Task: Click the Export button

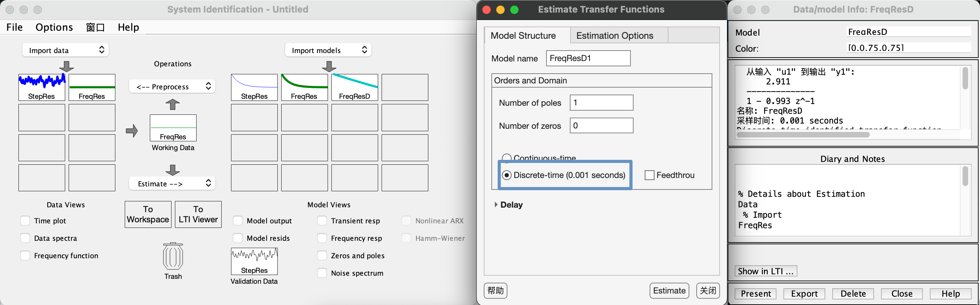Action: tap(804, 293)
